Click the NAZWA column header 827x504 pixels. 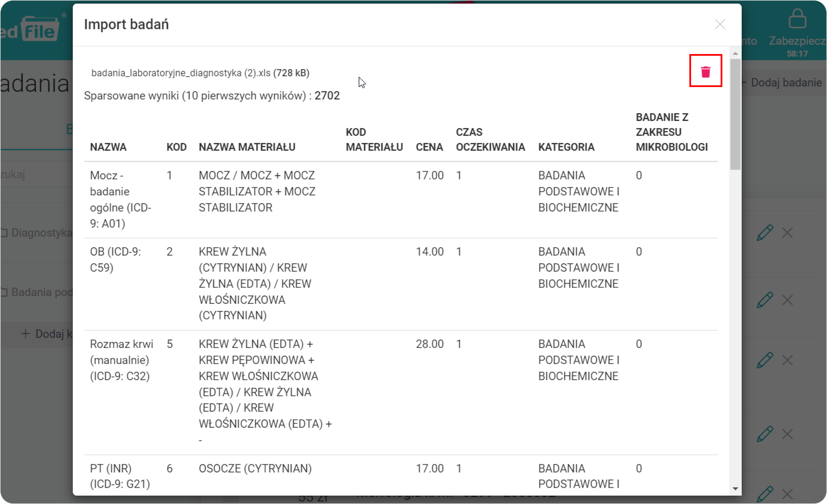pyautogui.click(x=108, y=147)
